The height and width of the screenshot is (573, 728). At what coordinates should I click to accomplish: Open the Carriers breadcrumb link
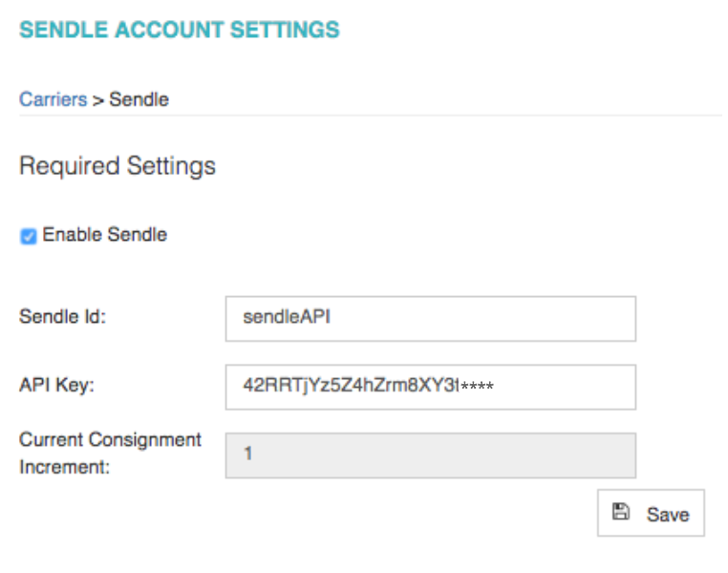click(x=53, y=99)
